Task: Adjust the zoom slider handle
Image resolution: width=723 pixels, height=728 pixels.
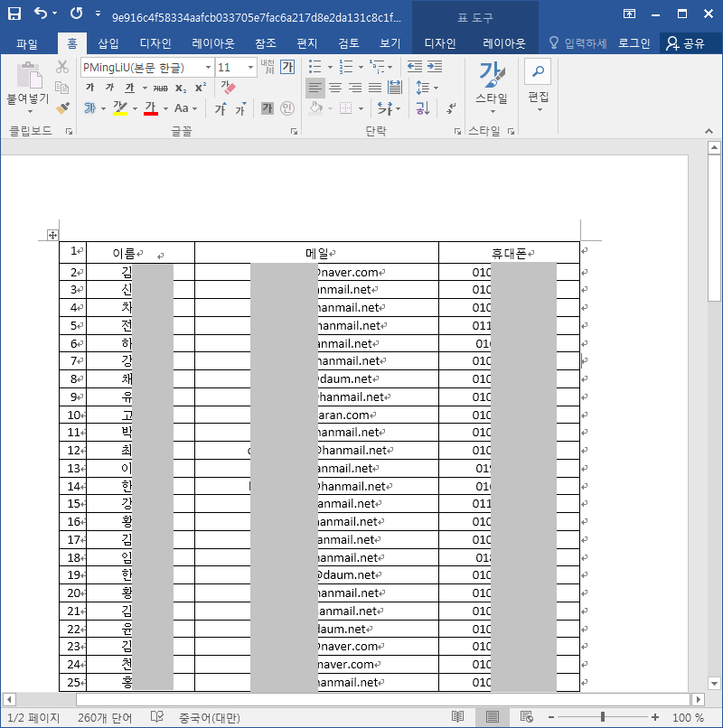Action: tap(603, 717)
